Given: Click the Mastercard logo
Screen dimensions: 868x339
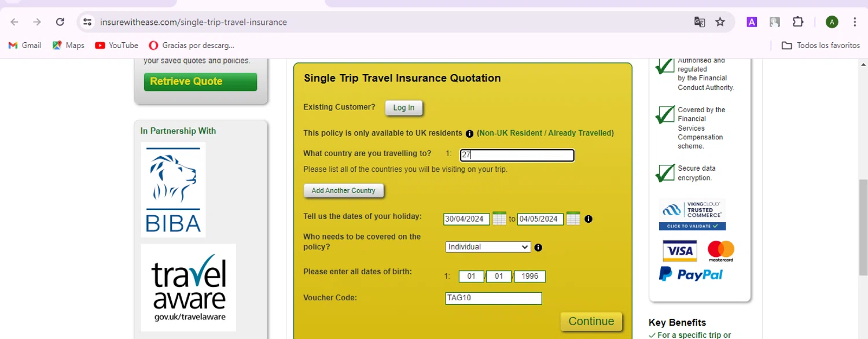Looking at the screenshot, I should (x=721, y=251).
